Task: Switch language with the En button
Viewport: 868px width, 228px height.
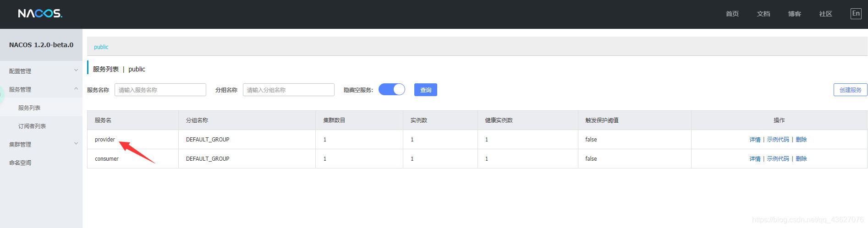Action: point(856,14)
